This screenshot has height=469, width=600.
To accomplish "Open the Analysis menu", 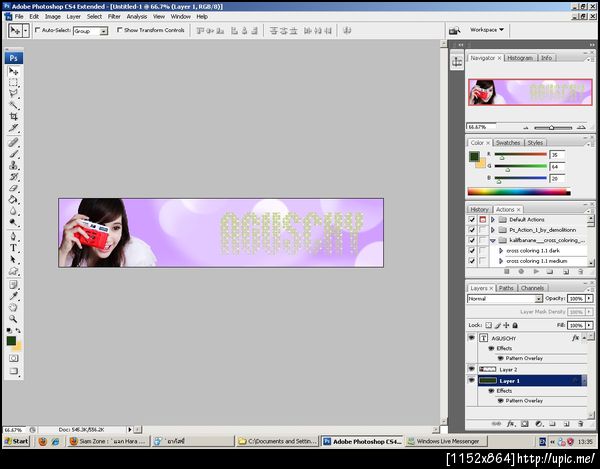I will point(137,16).
